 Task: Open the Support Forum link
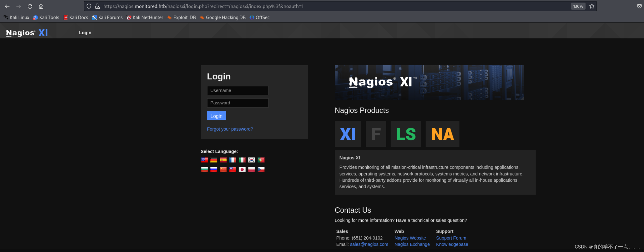451,238
